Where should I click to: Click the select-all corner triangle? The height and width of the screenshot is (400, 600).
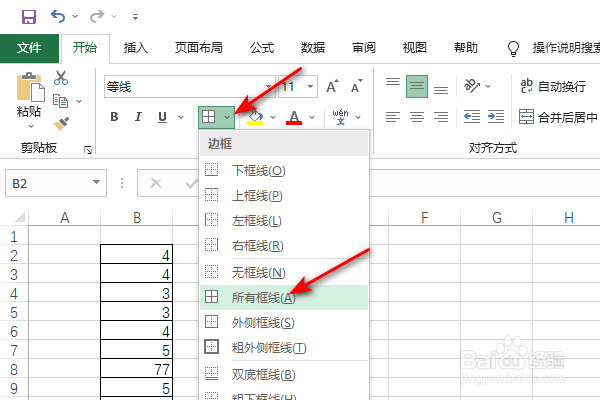click(x=19, y=217)
